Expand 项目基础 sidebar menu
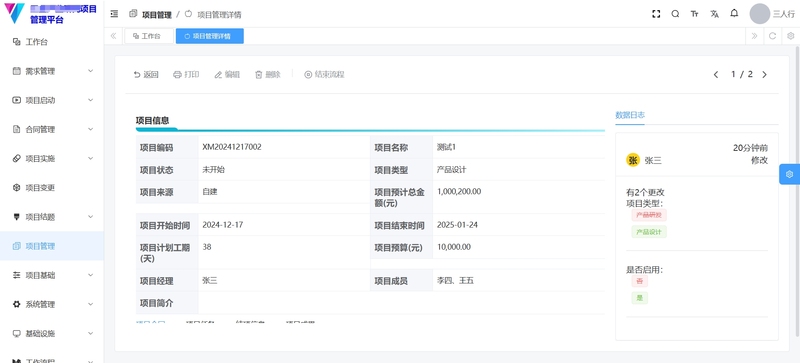 click(x=52, y=275)
